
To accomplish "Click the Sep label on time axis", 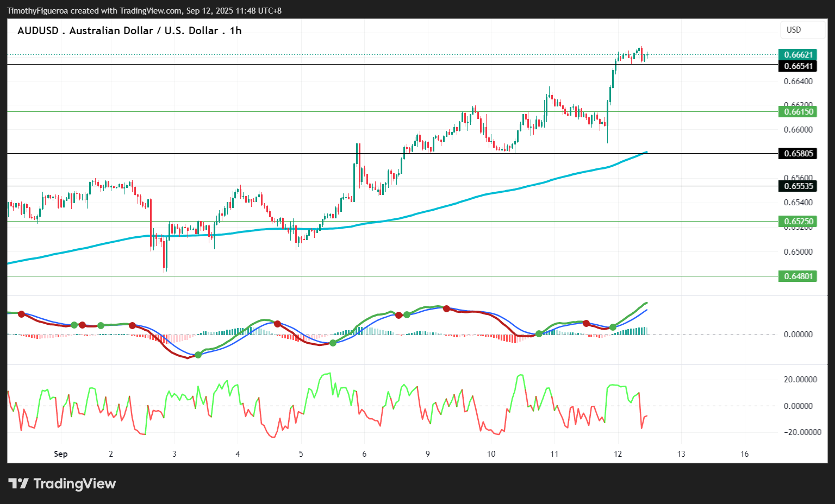I will click(x=61, y=454).
